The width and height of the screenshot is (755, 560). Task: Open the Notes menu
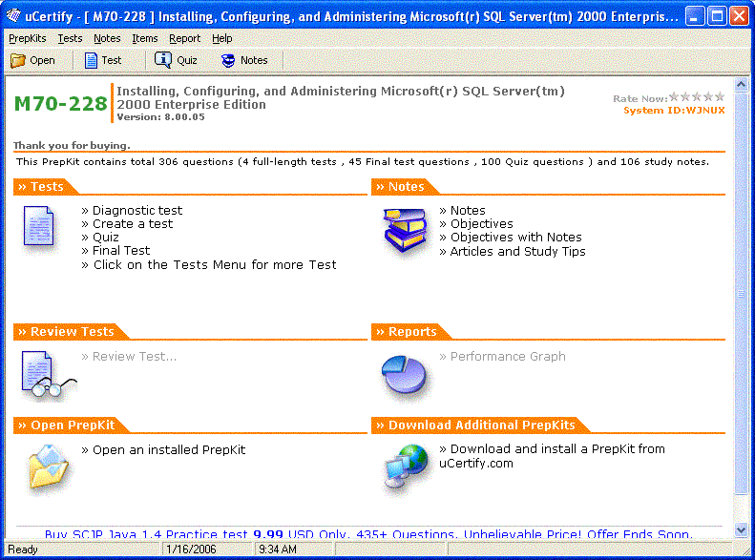click(107, 38)
